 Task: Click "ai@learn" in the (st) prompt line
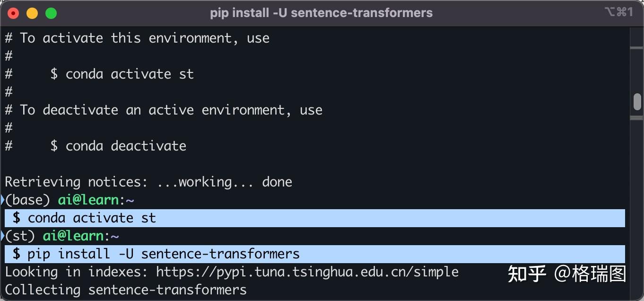(73, 236)
